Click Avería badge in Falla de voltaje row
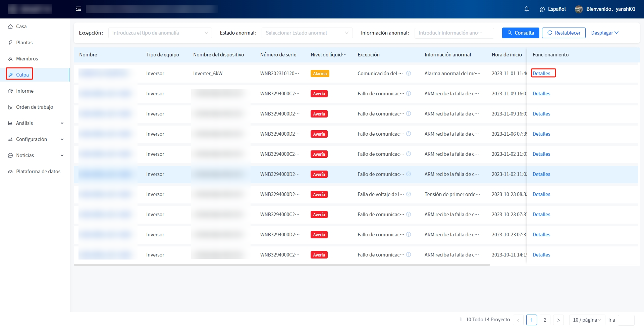Screen dimensions: 644x328 point(319,194)
